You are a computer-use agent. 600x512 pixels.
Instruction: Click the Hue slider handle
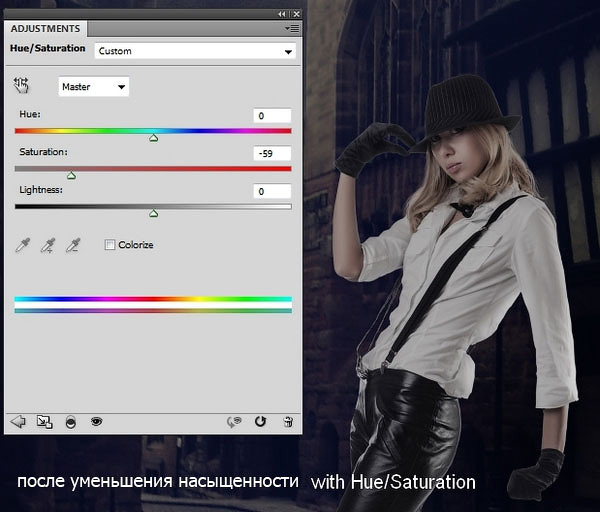[x=153, y=138]
